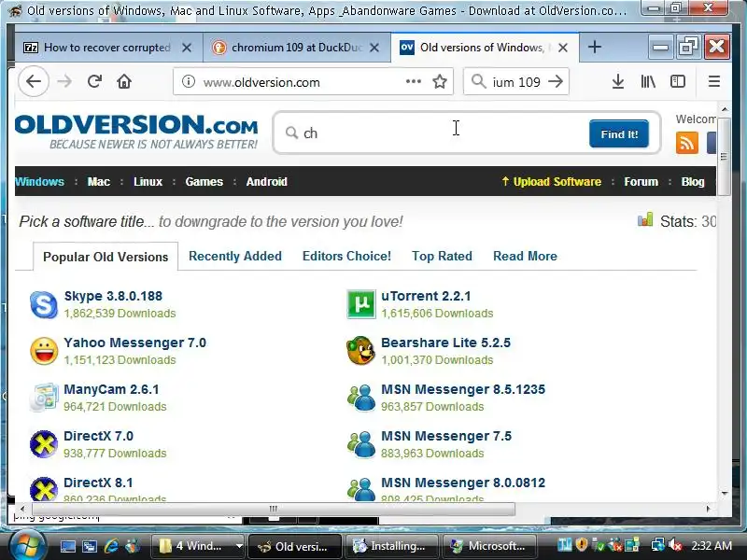The width and height of the screenshot is (747, 560).
Task: Close the 'How to recover corrupted' tab
Action: pyautogui.click(x=187, y=48)
